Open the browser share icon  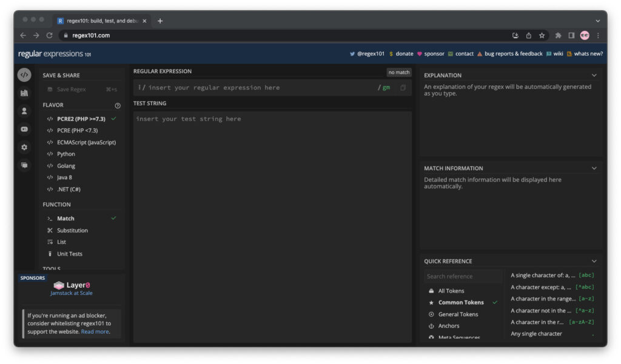(528, 35)
